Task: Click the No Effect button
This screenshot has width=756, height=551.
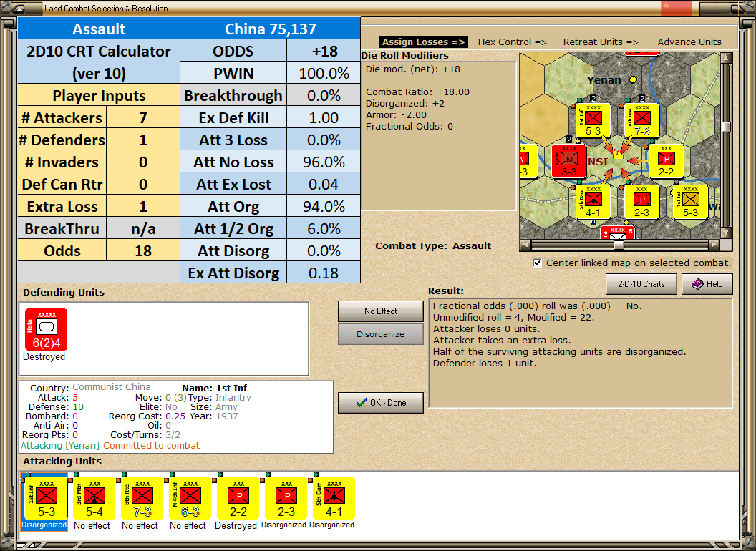Action: [x=380, y=311]
